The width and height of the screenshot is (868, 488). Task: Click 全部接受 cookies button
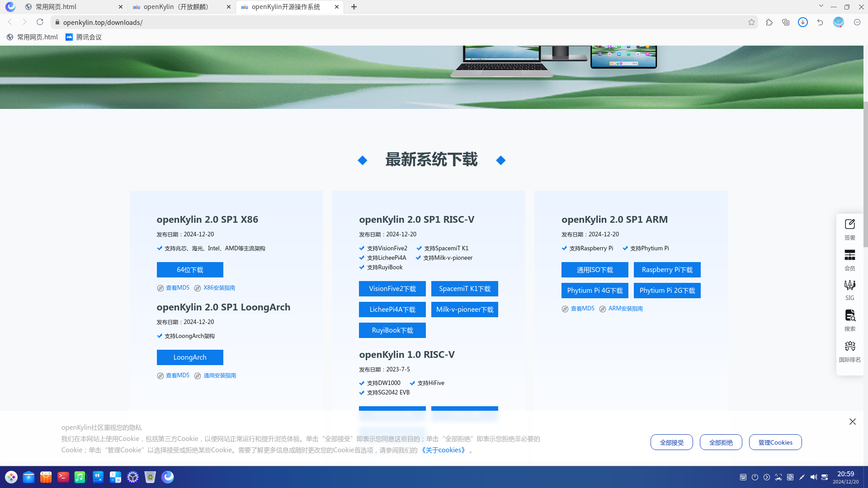(x=672, y=442)
